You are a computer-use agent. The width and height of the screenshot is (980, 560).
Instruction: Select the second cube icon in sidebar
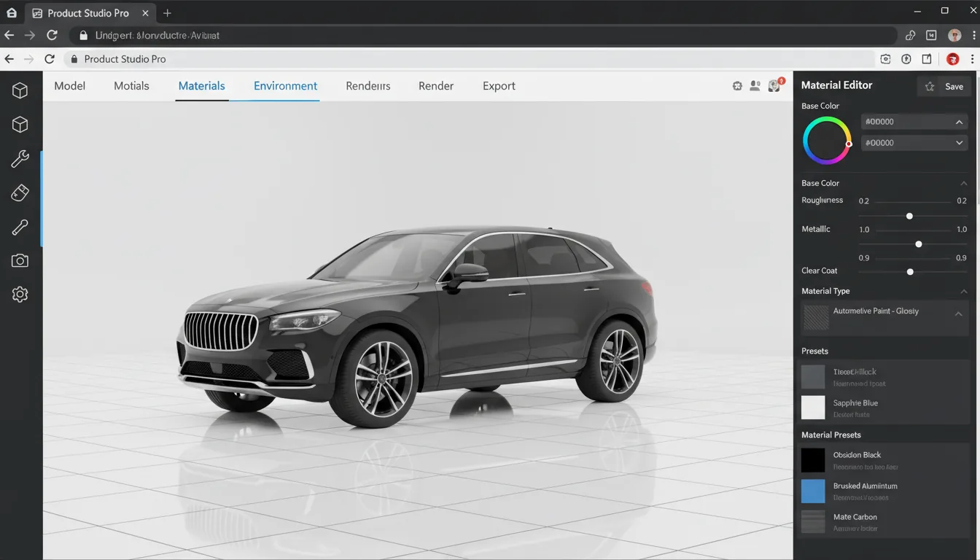(x=19, y=124)
